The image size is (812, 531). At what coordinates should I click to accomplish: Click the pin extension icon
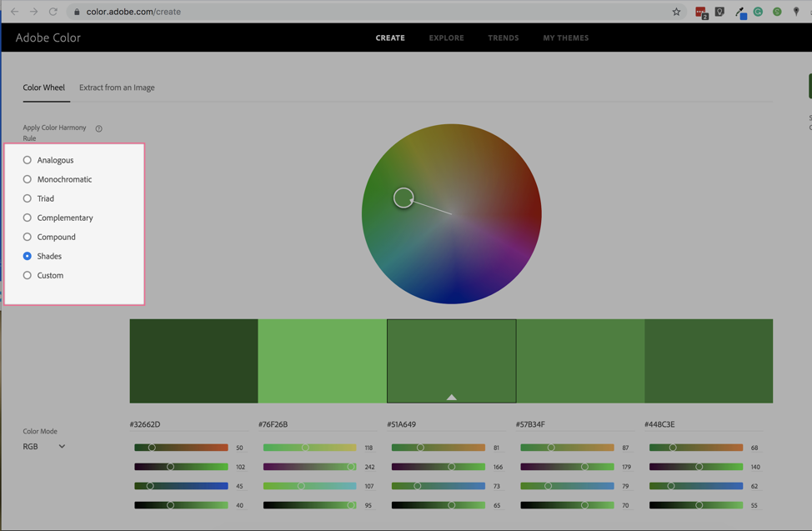tap(796, 12)
